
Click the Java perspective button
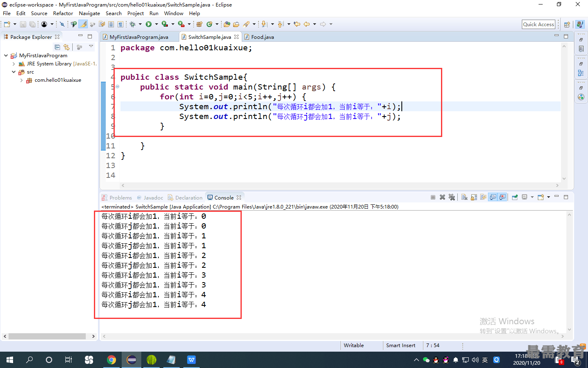(x=580, y=25)
